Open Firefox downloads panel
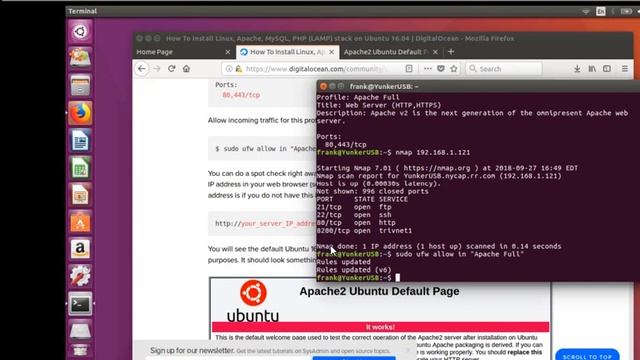The width and height of the screenshot is (640, 360). pyautogui.click(x=577, y=69)
